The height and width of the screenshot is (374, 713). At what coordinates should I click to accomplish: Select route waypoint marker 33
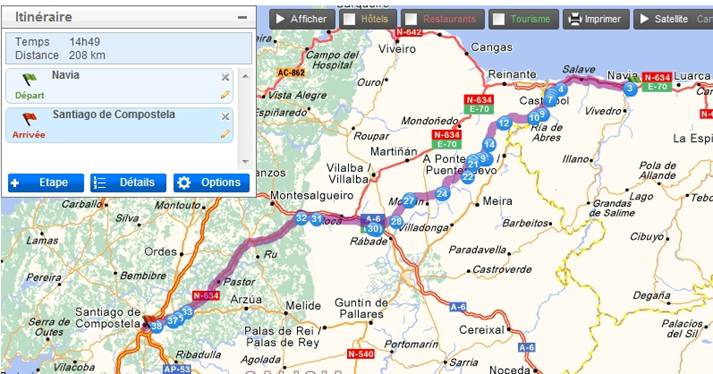coord(187,312)
